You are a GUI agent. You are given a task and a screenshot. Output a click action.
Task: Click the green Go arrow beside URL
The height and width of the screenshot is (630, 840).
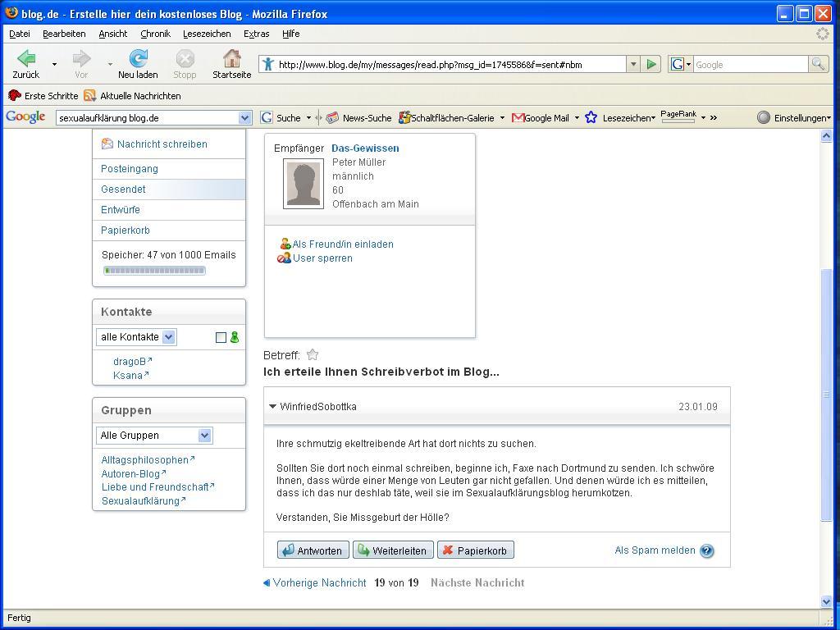(x=651, y=64)
